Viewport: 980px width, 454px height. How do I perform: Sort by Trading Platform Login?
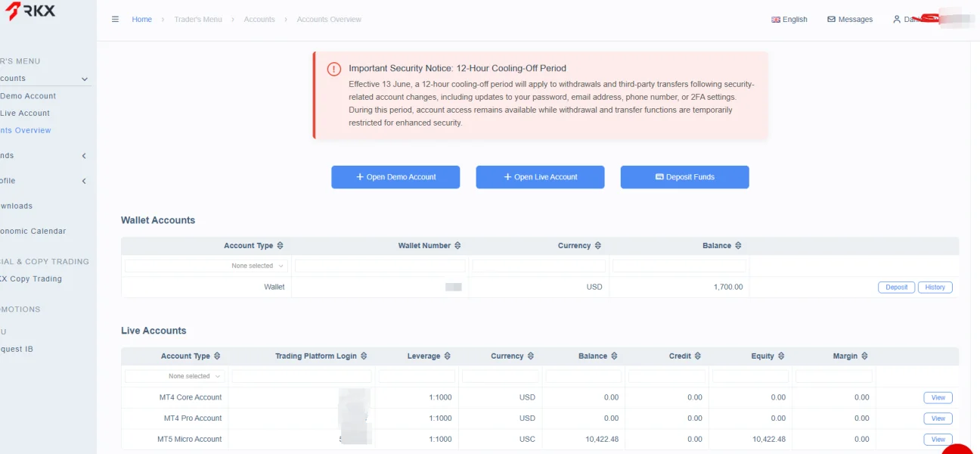[x=364, y=356]
